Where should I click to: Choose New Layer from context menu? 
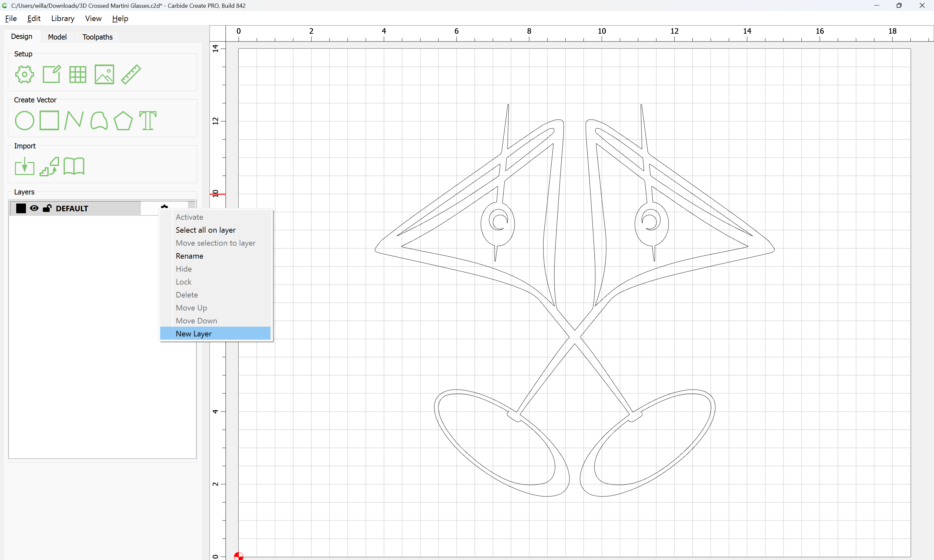(x=194, y=333)
